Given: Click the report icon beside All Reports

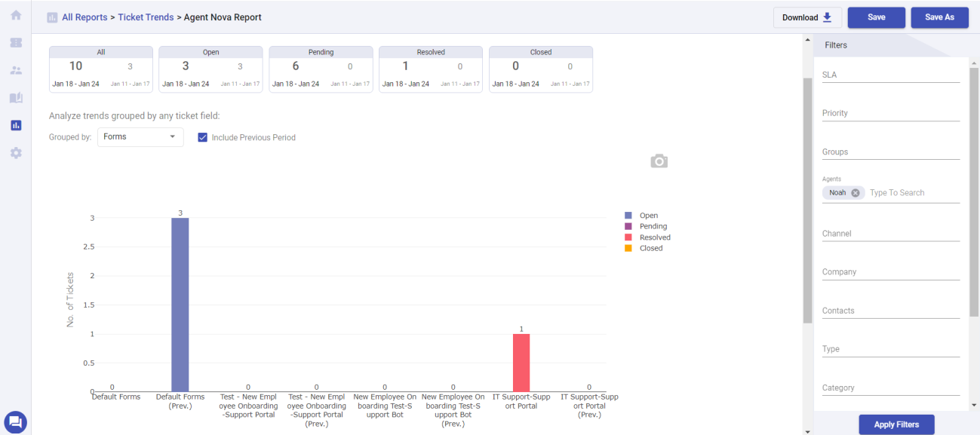Looking at the screenshot, I should coord(52,17).
